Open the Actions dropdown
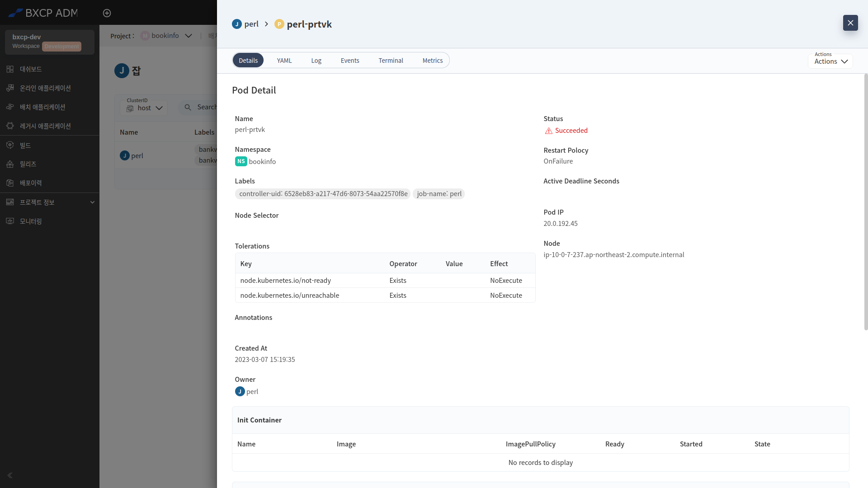The width and height of the screenshot is (868, 488). tap(830, 61)
